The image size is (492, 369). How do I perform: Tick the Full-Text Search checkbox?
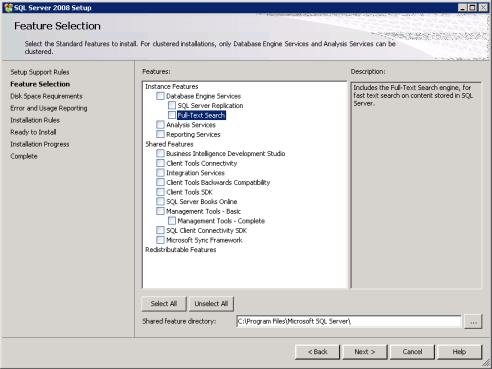[x=172, y=115]
